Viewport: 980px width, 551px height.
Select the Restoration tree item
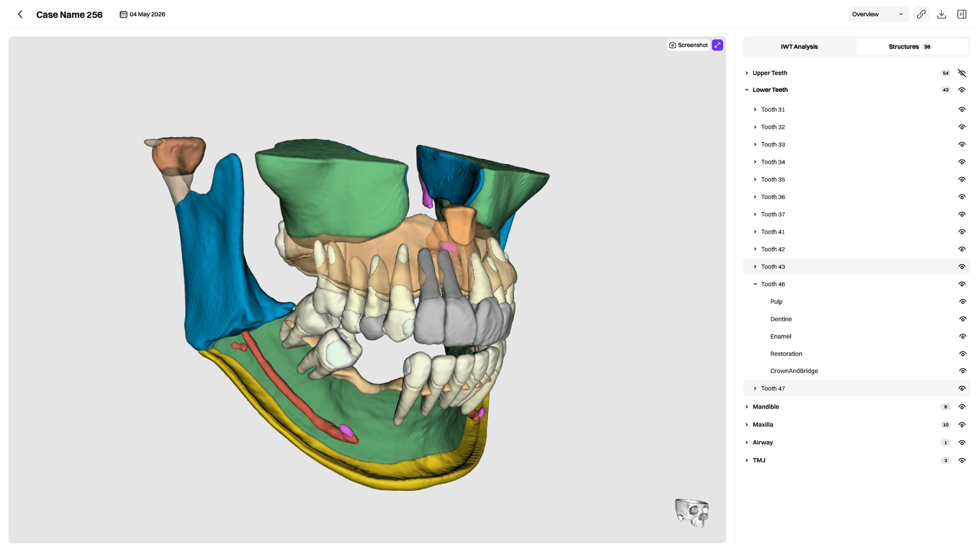[786, 354]
